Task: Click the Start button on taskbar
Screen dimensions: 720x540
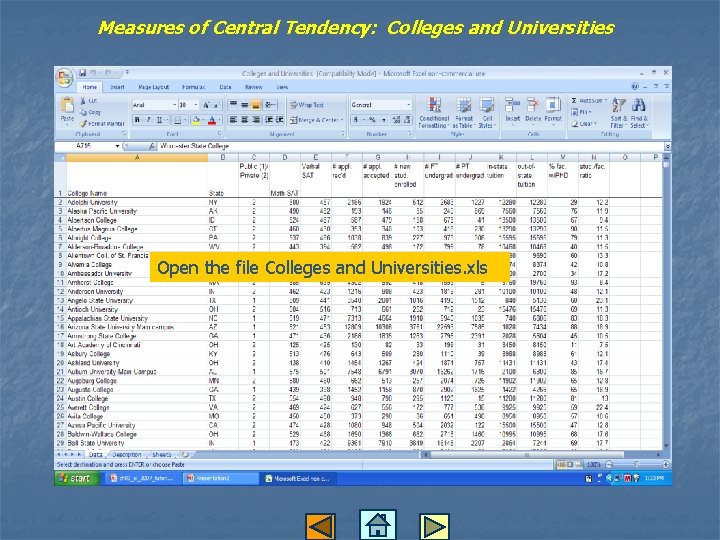Action: (77, 478)
